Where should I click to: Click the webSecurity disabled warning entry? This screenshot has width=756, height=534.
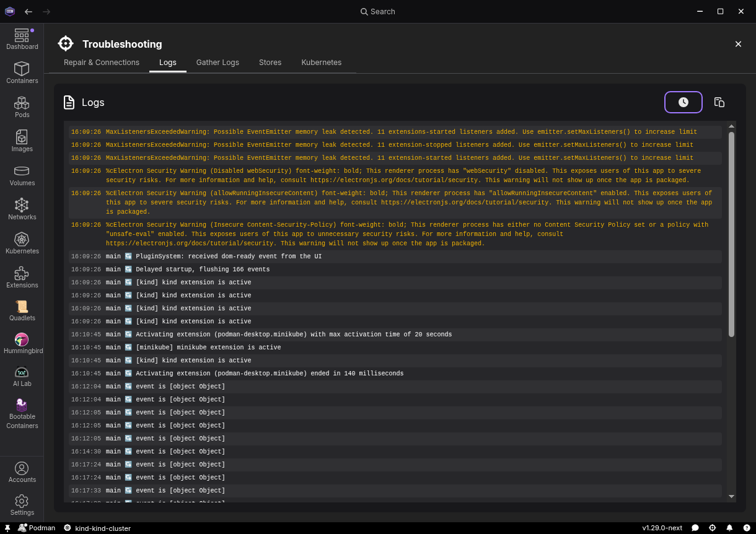(x=395, y=176)
